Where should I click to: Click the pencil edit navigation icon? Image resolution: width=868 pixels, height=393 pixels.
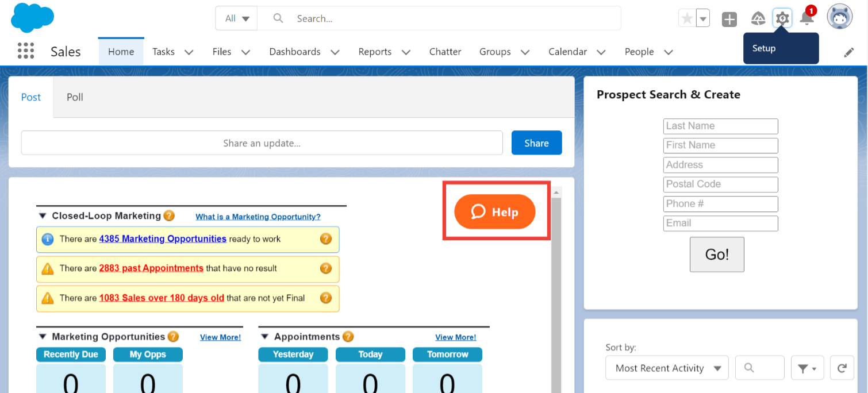pos(849,52)
